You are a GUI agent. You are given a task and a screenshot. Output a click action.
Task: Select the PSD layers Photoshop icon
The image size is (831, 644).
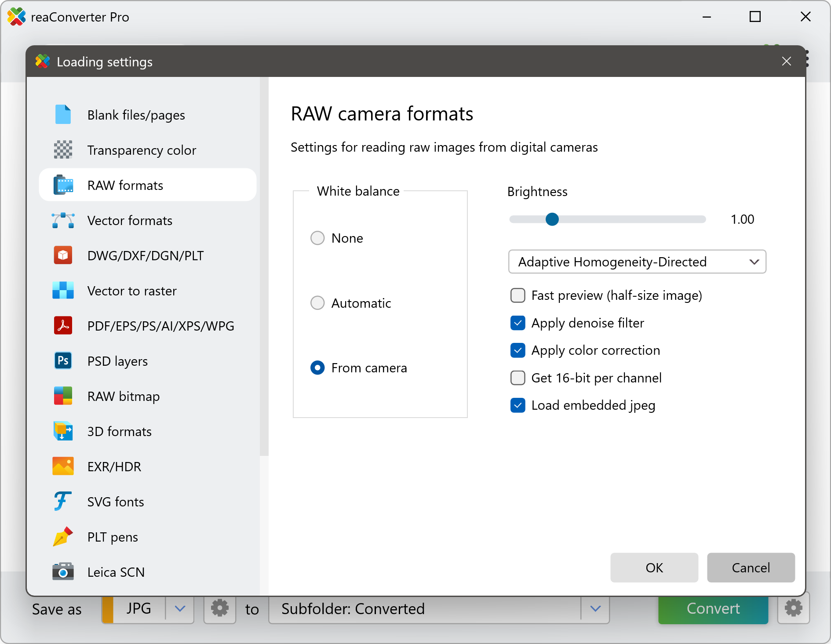tap(63, 361)
